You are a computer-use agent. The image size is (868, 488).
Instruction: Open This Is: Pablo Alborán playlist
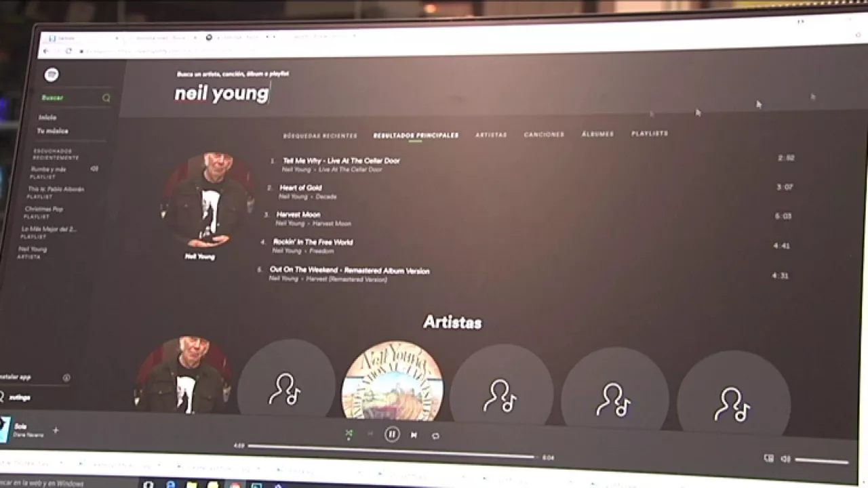tap(56, 190)
